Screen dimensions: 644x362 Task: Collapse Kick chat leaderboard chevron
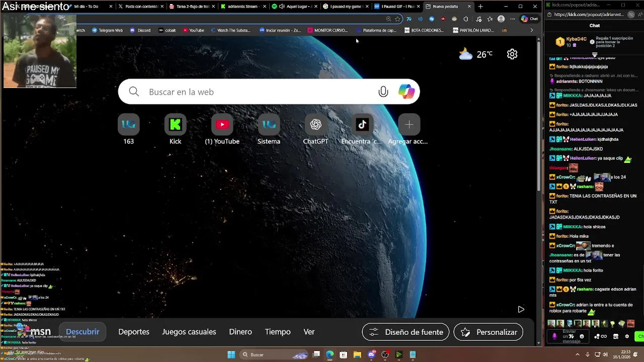click(x=594, y=54)
